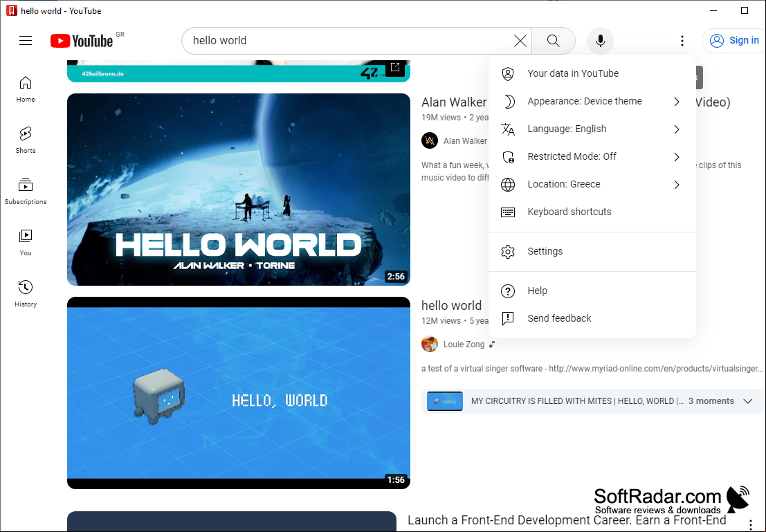The width and height of the screenshot is (766, 532).
Task: Click the Keyboard shortcuts keyboard icon
Action: [x=508, y=212]
